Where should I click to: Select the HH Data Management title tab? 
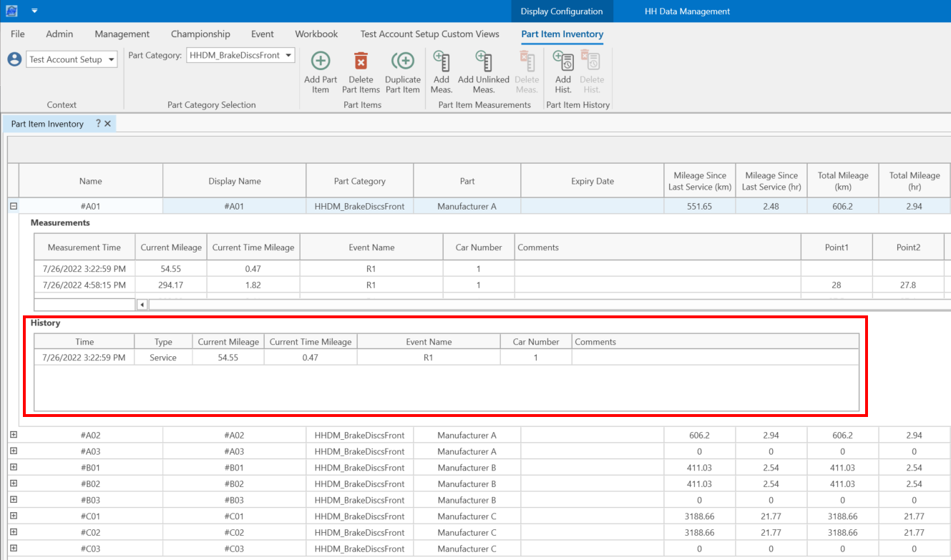tap(687, 11)
